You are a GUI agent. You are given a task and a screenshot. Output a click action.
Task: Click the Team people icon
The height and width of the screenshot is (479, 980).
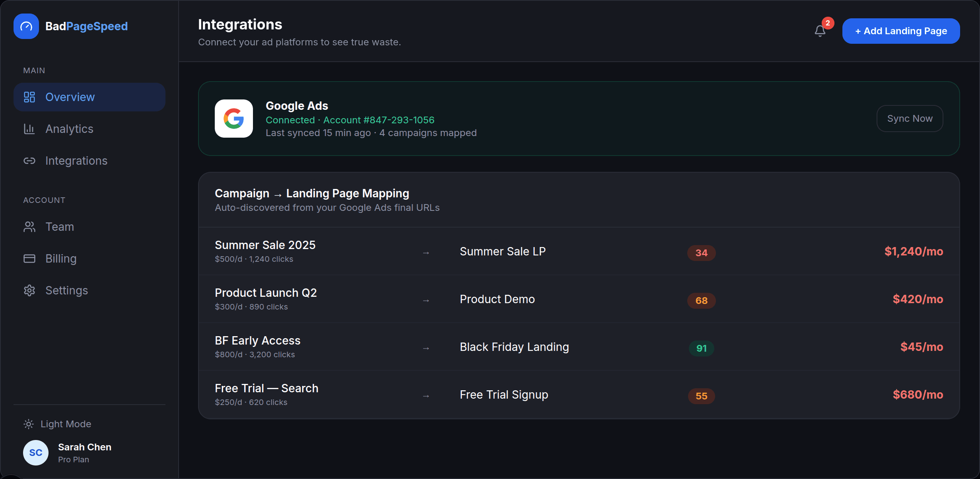tap(29, 227)
